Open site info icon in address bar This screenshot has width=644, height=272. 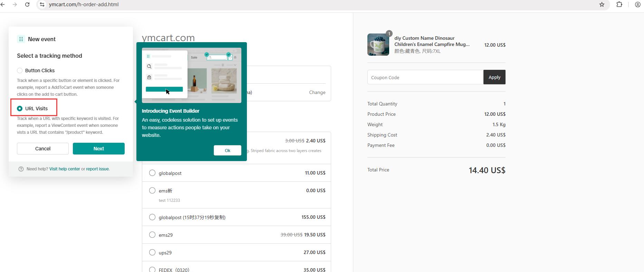click(x=42, y=4)
